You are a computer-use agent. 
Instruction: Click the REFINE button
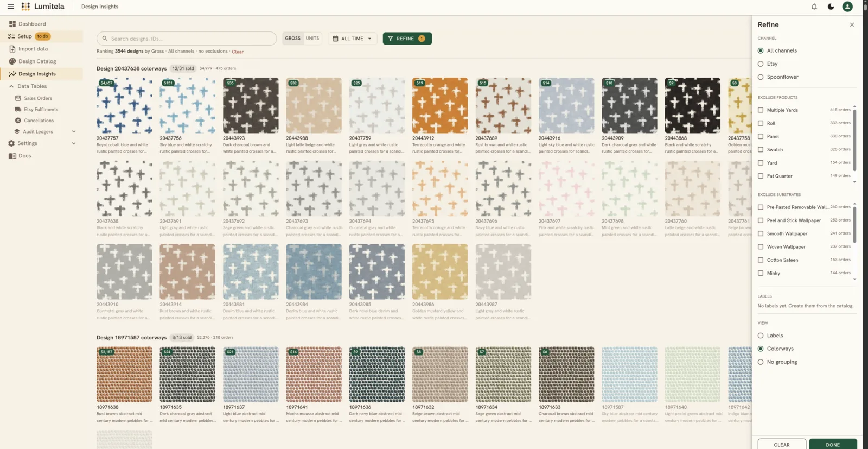(x=407, y=39)
